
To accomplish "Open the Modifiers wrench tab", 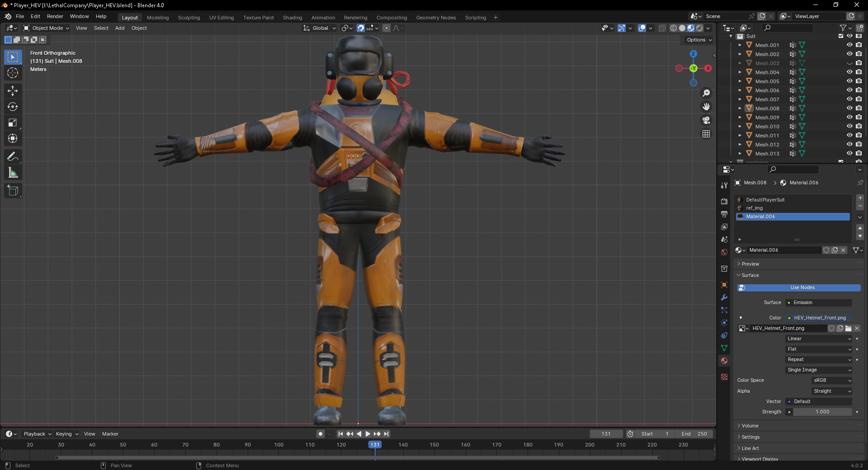I will tap(724, 297).
